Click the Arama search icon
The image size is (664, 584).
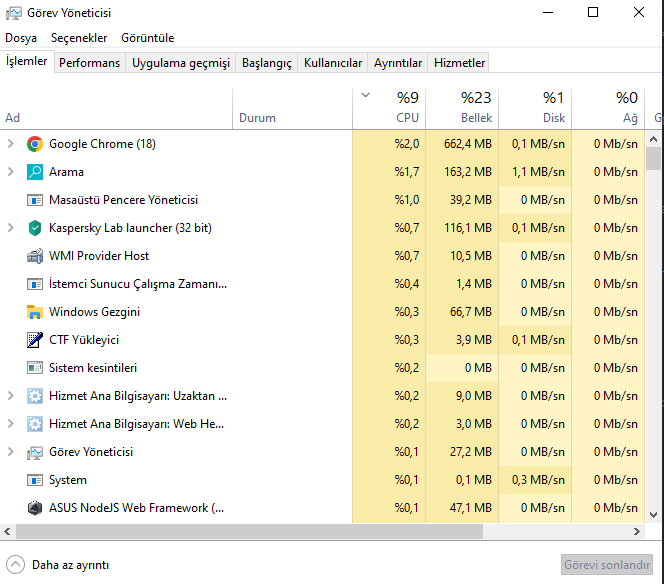(35, 172)
